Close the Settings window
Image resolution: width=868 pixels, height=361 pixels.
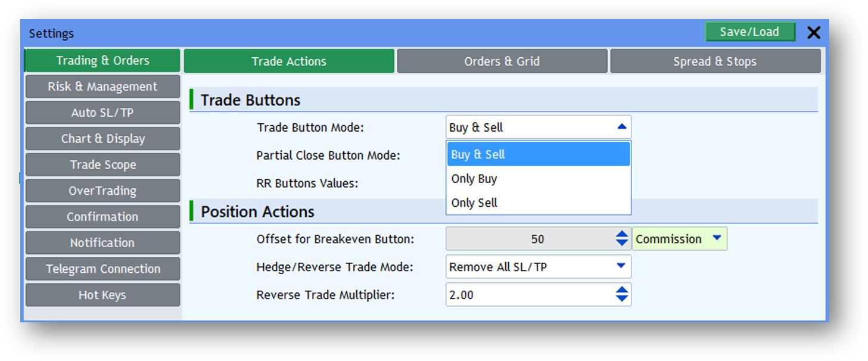[814, 33]
